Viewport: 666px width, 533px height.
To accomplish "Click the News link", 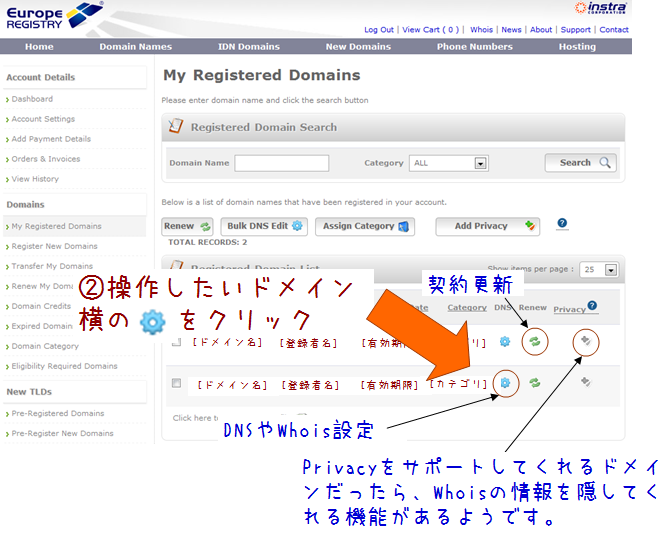I will pyautogui.click(x=511, y=30).
